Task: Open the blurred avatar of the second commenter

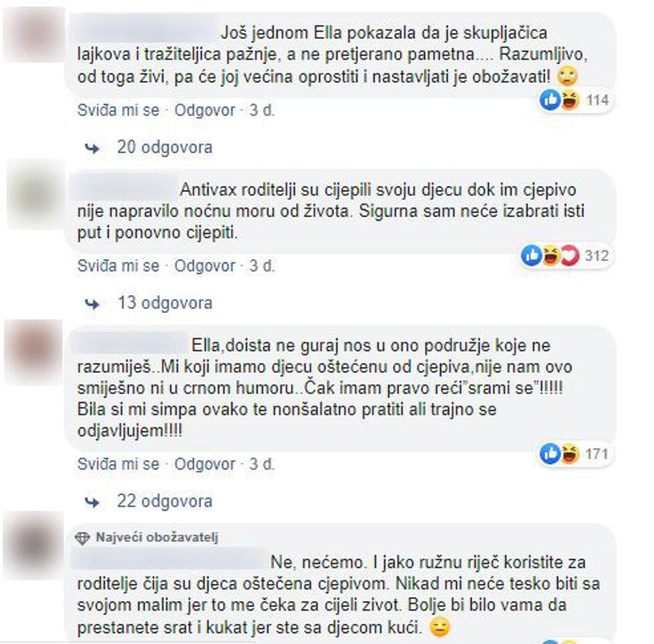Action: tap(36, 194)
